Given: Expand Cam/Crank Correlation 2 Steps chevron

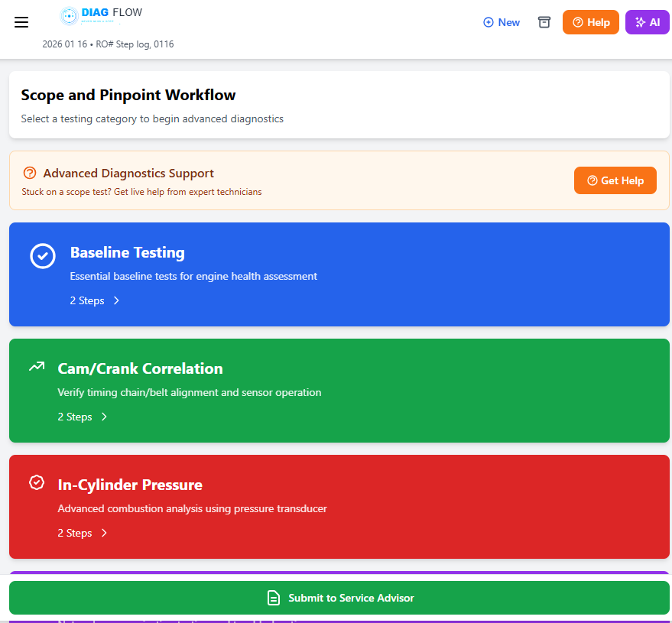Looking at the screenshot, I should click(104, 417).
